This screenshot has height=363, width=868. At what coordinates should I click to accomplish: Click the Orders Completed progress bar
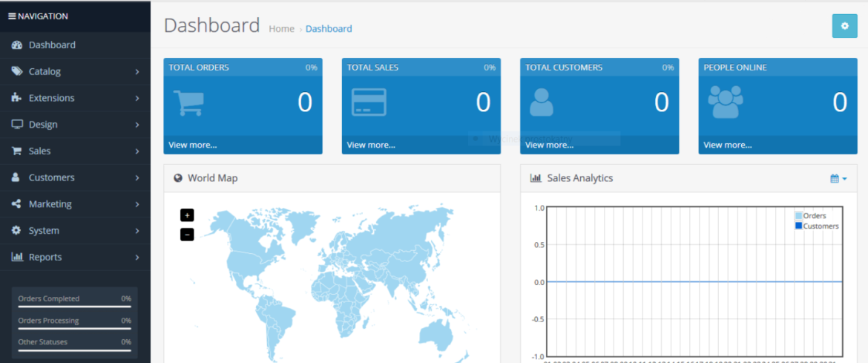click(74, 306)
